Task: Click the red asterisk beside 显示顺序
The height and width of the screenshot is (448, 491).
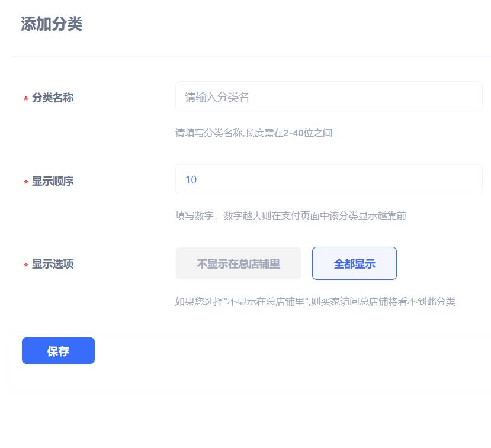Action: 26,183
